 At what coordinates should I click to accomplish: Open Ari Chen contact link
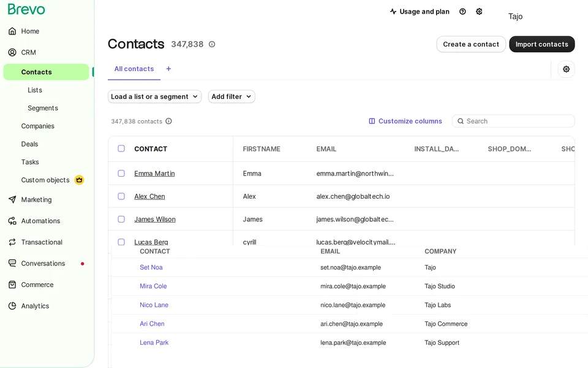pos(152,324)
